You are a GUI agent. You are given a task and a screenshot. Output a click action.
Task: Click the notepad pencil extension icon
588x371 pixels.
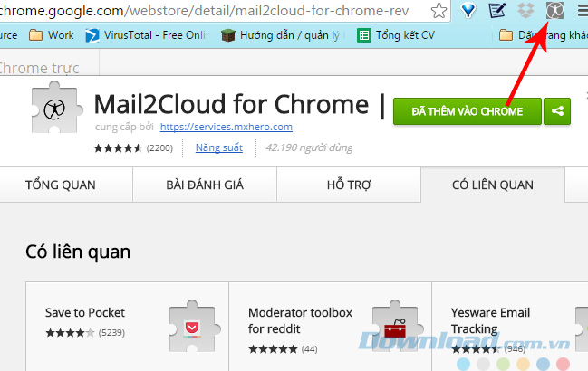tap(496, 11)
